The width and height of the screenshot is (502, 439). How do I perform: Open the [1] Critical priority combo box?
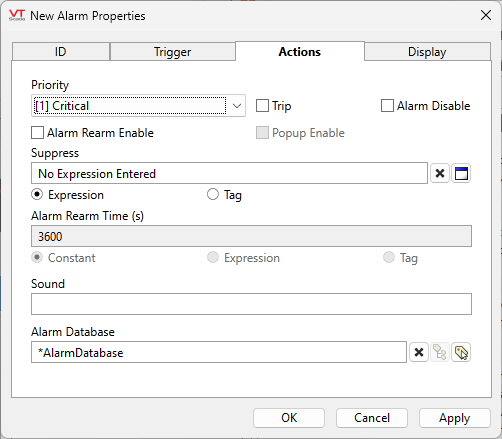tap(138, 106)
